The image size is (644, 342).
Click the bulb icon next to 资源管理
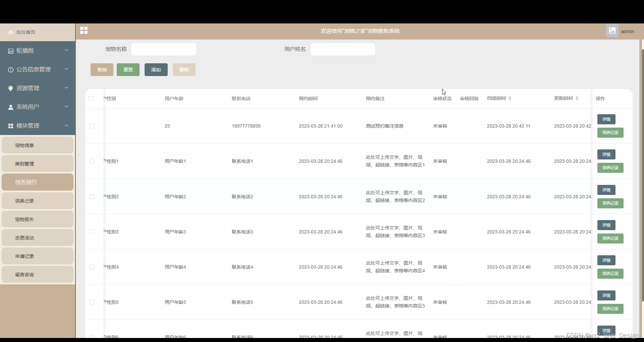(x=11, y=88)
